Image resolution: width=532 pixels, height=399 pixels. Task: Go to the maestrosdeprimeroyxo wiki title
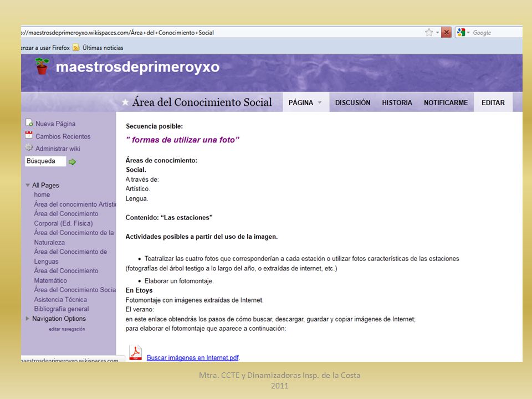pos(137,67)
